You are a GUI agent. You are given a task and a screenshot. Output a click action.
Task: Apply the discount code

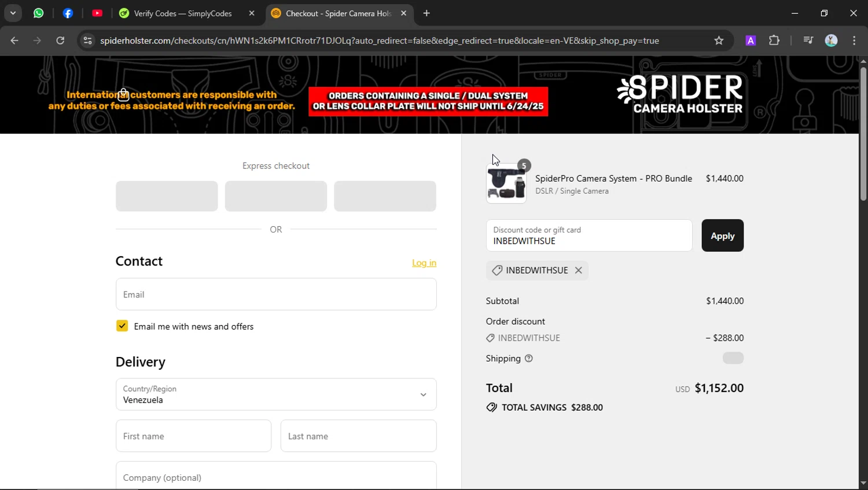coord(723,235)
